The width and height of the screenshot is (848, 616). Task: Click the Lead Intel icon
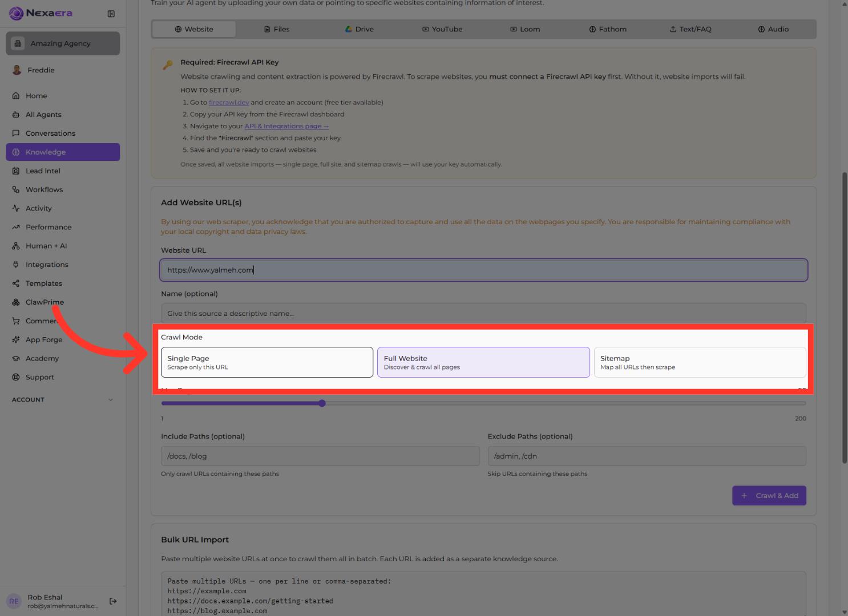click(x=16, y=171)
